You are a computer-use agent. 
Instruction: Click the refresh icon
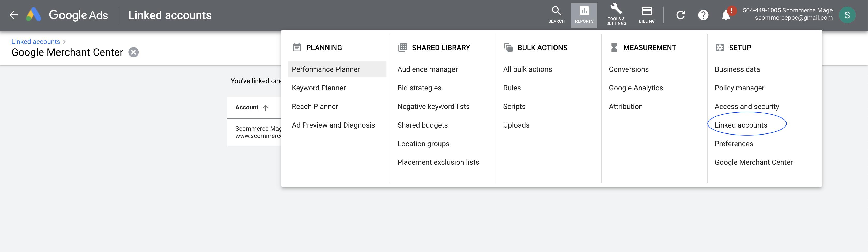pos(681,15)
